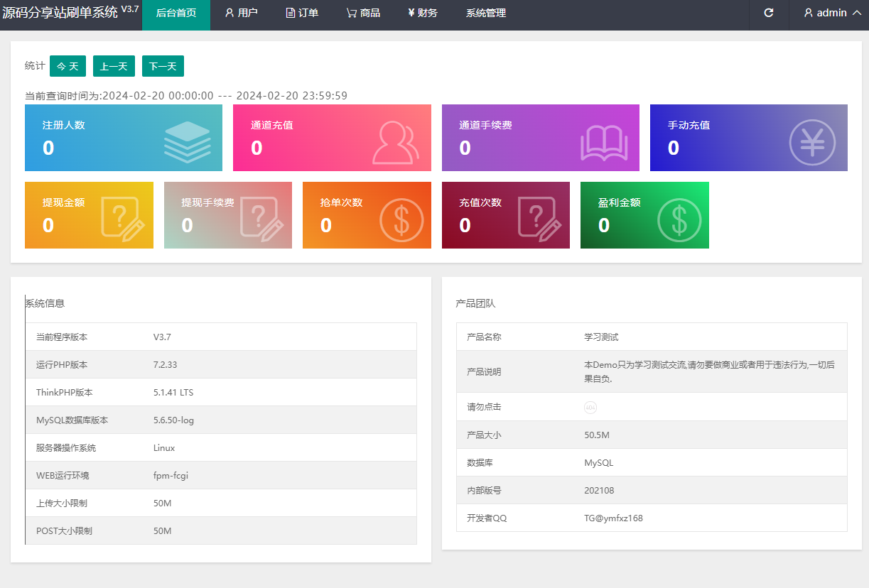The width and height of the screenshot is (869, 588).
Task: Click the 上一天 button
Action: tap(114, 66)
